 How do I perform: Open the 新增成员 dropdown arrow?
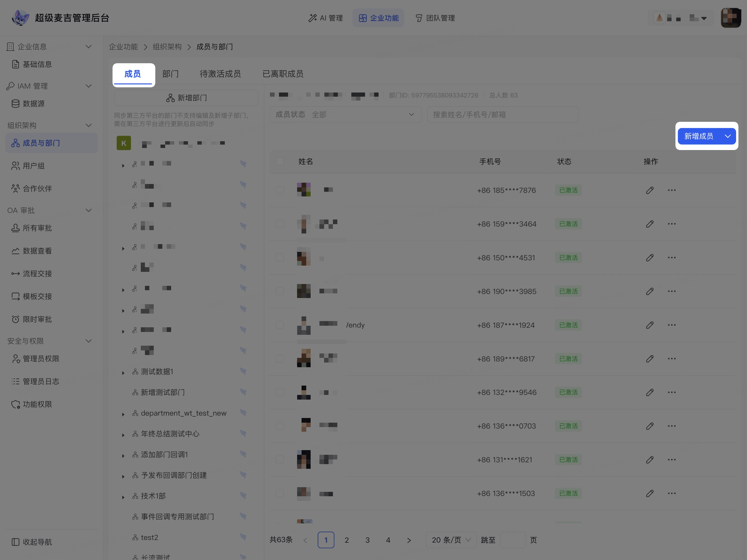coord(727,136)
